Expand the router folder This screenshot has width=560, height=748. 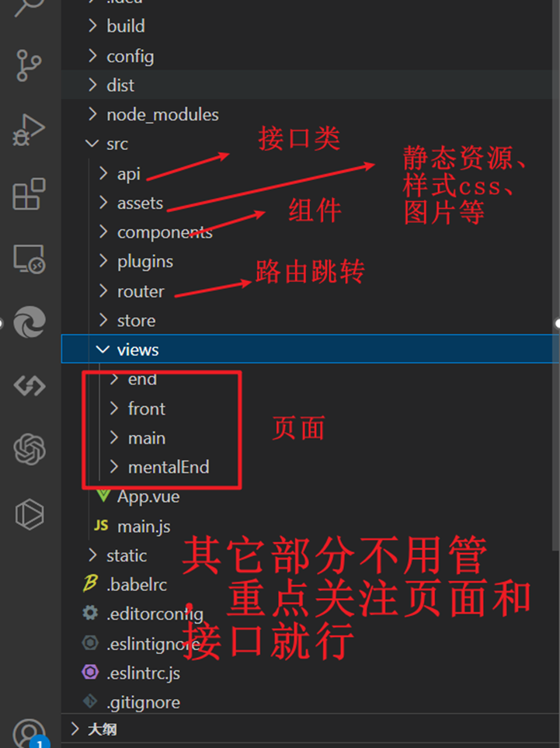pyautogui.click(x=310, y=291)
